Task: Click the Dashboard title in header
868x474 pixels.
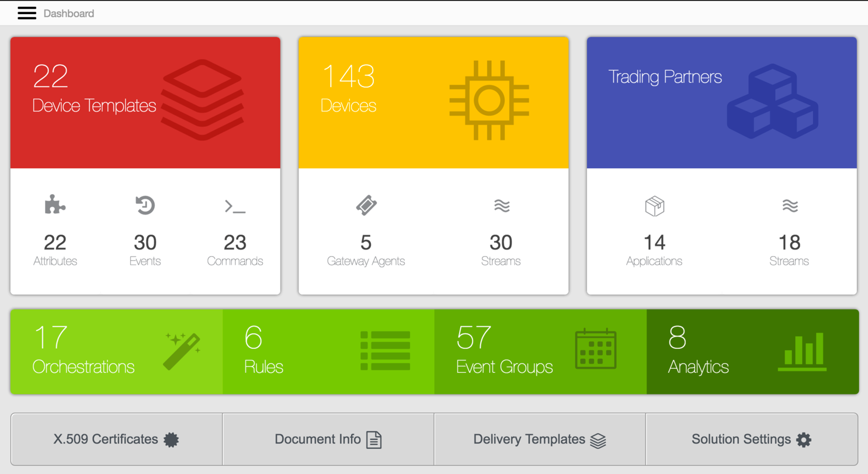Action: click(68, 13)
